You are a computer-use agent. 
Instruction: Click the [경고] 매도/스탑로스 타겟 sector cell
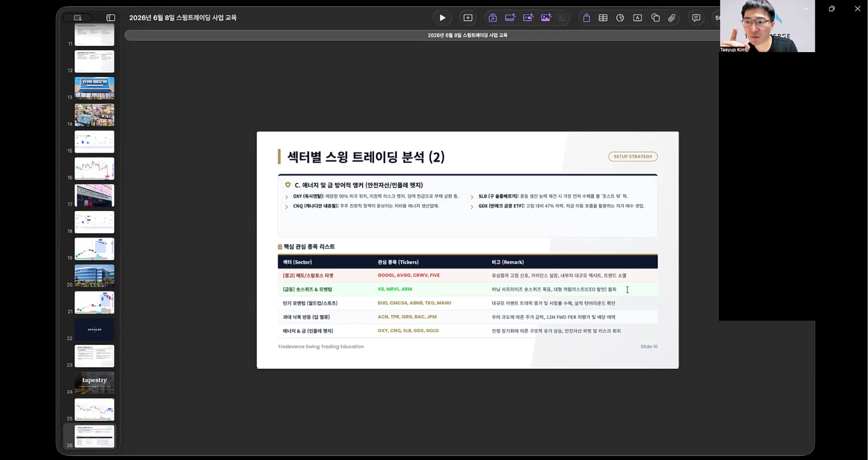(308, 276)
